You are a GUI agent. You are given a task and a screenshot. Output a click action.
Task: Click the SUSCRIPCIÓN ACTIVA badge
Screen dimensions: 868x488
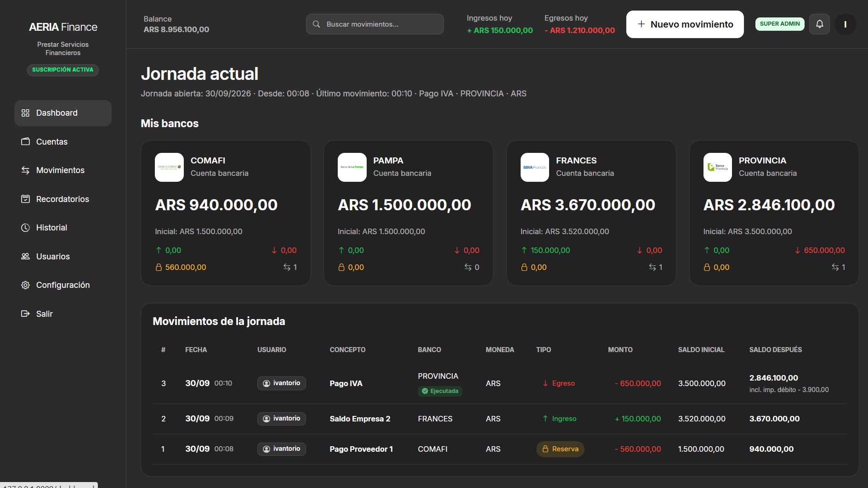[x=63, y=70]
